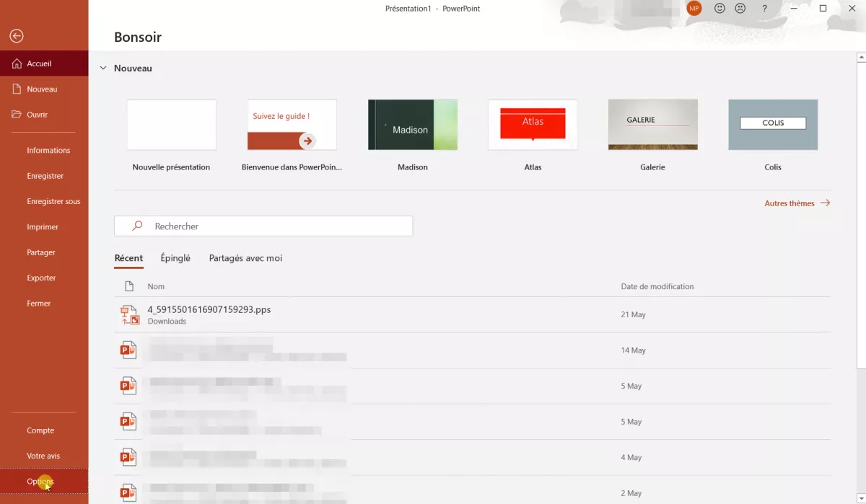Viewport: 866px width, 504px height.
Task: Click the 2 May date entry
Action: click(x=631, y=493)
